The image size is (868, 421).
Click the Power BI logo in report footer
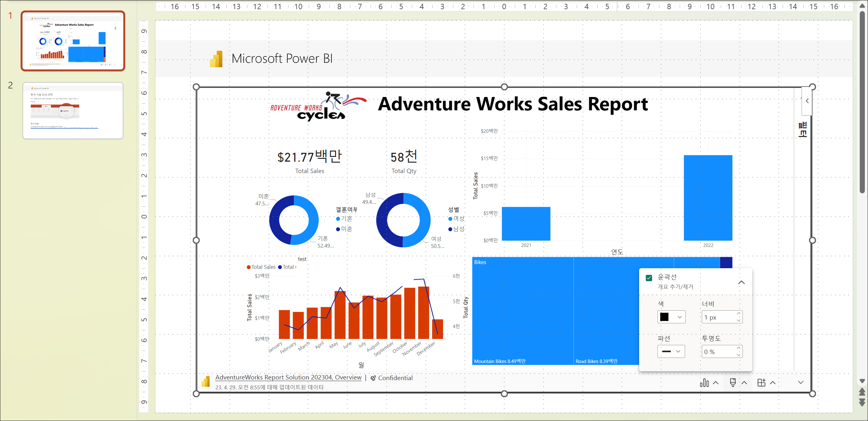coord(205,382)
